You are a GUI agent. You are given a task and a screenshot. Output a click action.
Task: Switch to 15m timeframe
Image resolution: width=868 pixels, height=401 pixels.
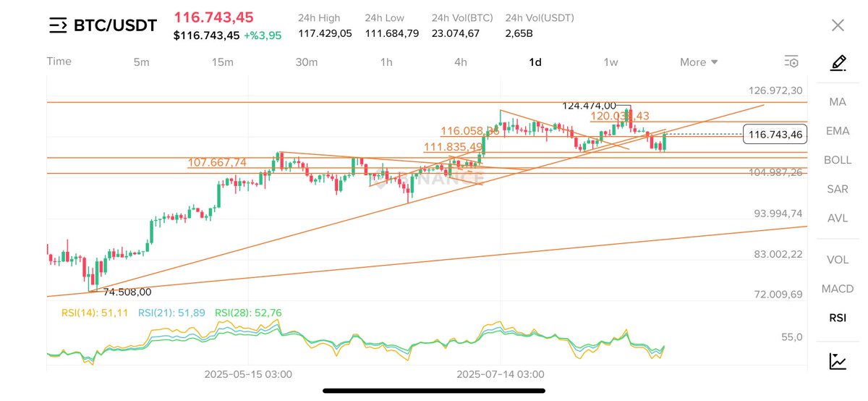coord(222,62)
